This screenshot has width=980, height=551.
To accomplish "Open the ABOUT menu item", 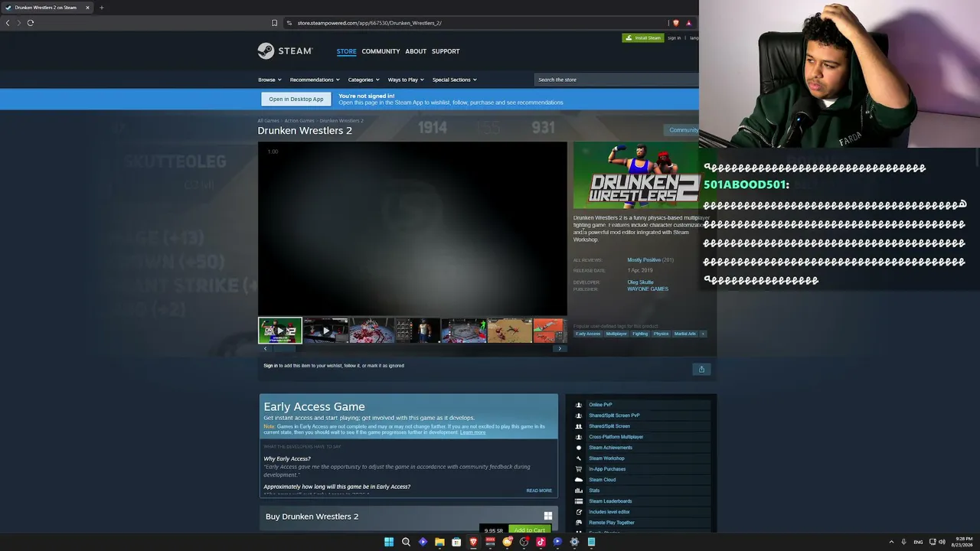I will pos(416,51).
